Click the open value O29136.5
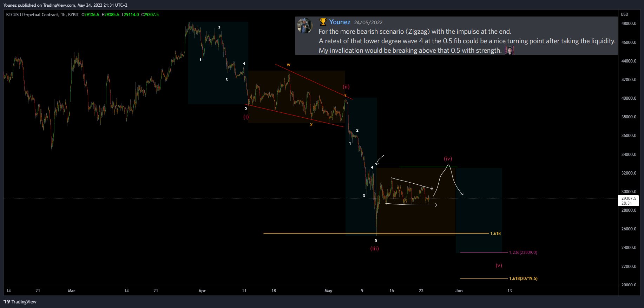The image size is (644, 308). pos(91,14)
